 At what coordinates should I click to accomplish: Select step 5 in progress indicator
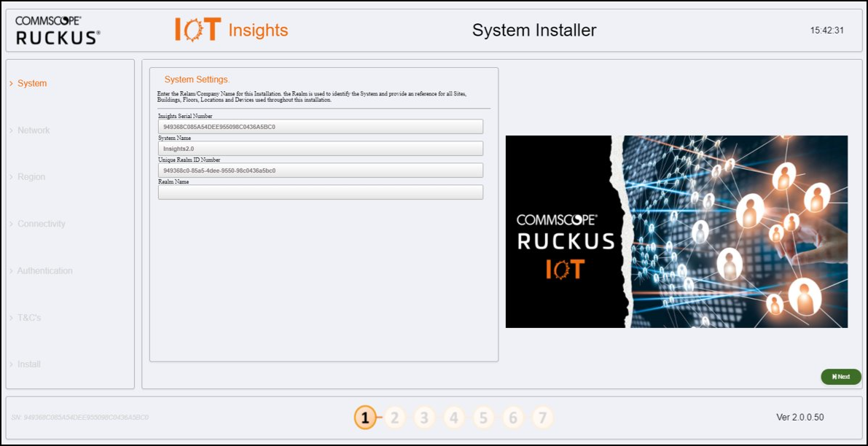pos(483,418)
